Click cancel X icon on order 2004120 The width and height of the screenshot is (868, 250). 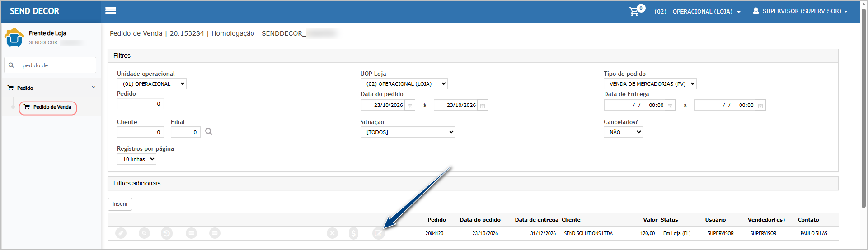tap(332, 233)
